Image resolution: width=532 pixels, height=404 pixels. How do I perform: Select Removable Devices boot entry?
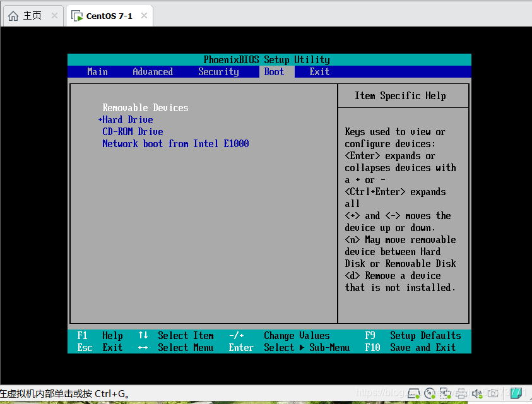[x=145, y=107]
